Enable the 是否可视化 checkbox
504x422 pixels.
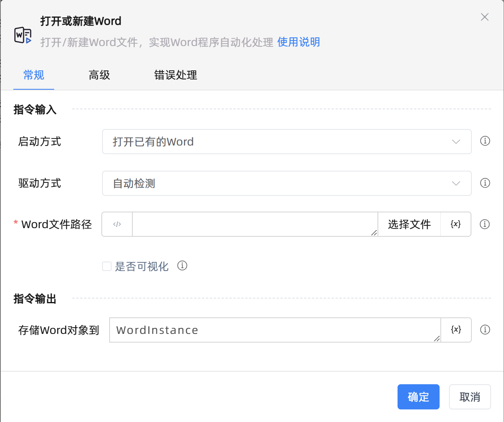coord(107,266)
